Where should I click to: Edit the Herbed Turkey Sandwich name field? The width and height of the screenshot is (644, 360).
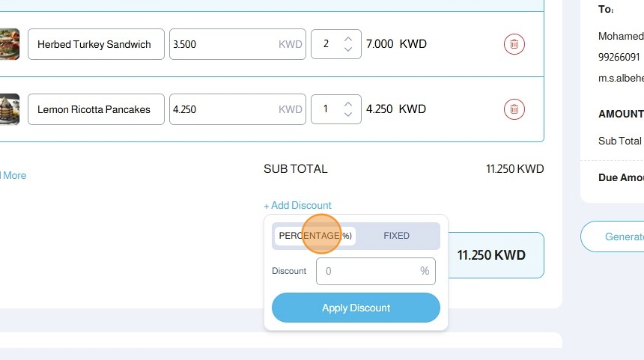(95, 44)
